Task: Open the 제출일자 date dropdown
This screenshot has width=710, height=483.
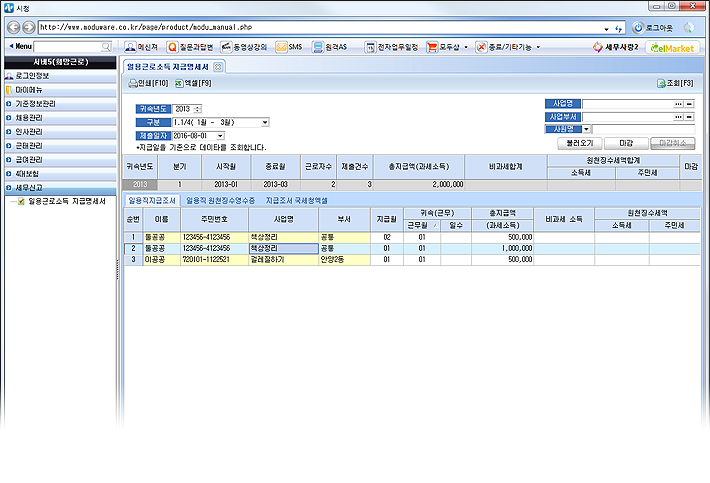Action: 220,135
